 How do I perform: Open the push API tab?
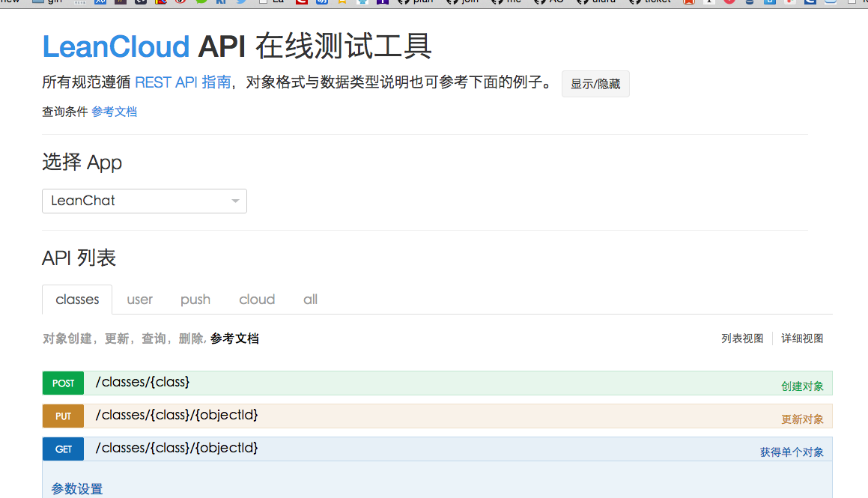point(195,300)
